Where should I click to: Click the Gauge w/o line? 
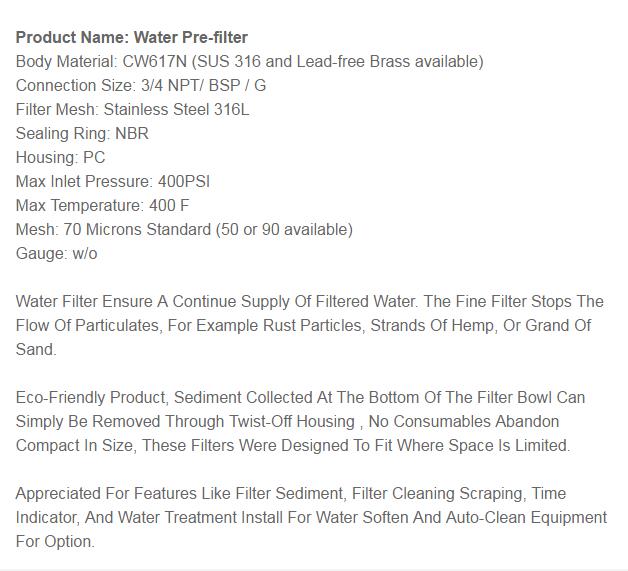(x=56, y=253)
